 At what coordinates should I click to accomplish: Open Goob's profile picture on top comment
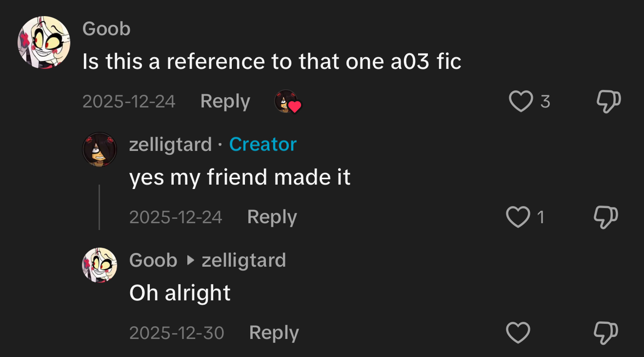coord(44,43)
